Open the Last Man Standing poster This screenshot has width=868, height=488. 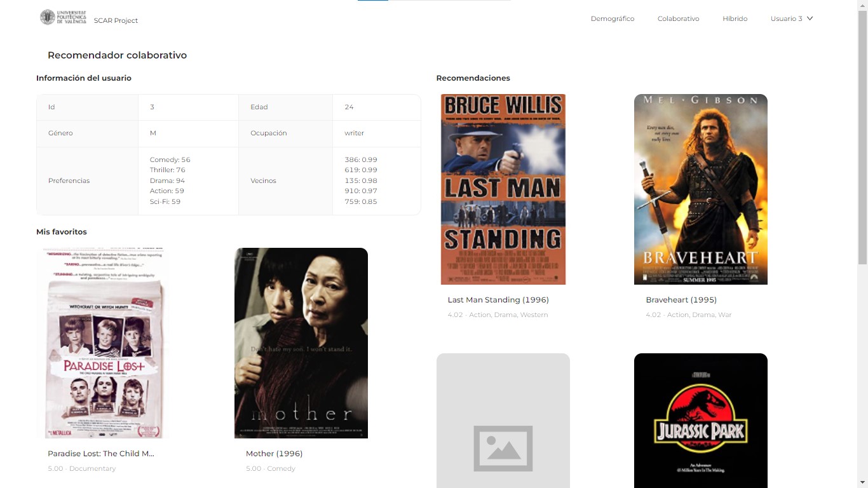(503, 189)
